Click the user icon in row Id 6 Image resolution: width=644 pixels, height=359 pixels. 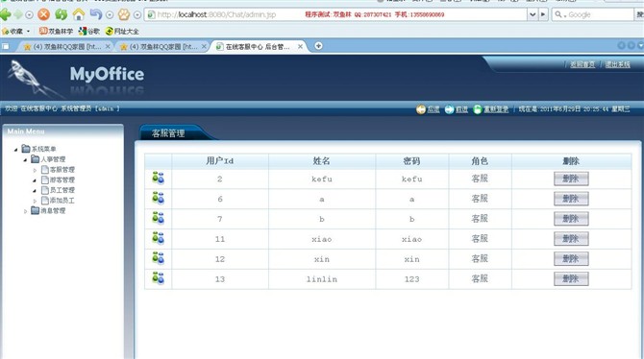coord(159,199)
